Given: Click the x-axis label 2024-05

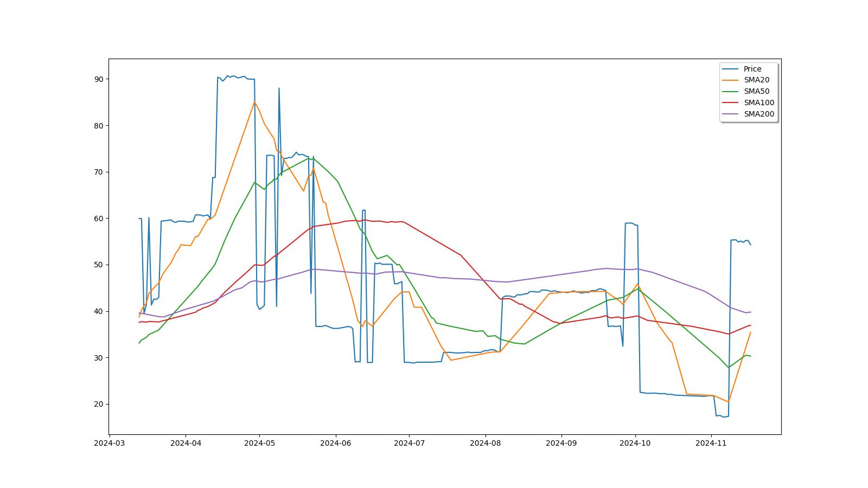Looking at the screenshot, I should tap(259, 443).
